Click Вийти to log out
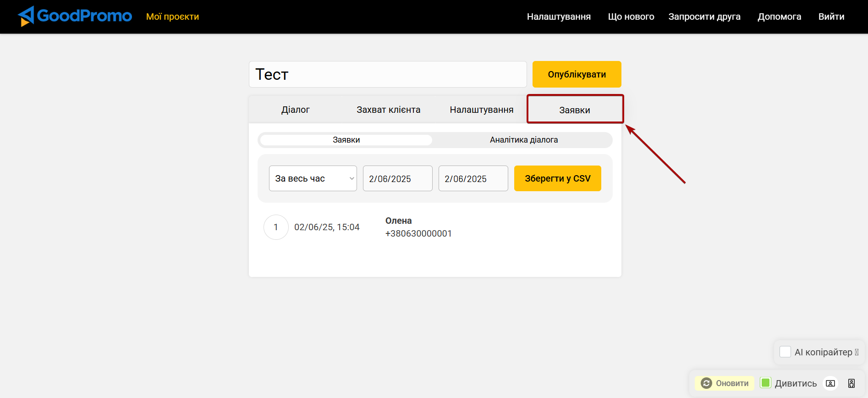This screenshot has height=398, width=868. 831,17
